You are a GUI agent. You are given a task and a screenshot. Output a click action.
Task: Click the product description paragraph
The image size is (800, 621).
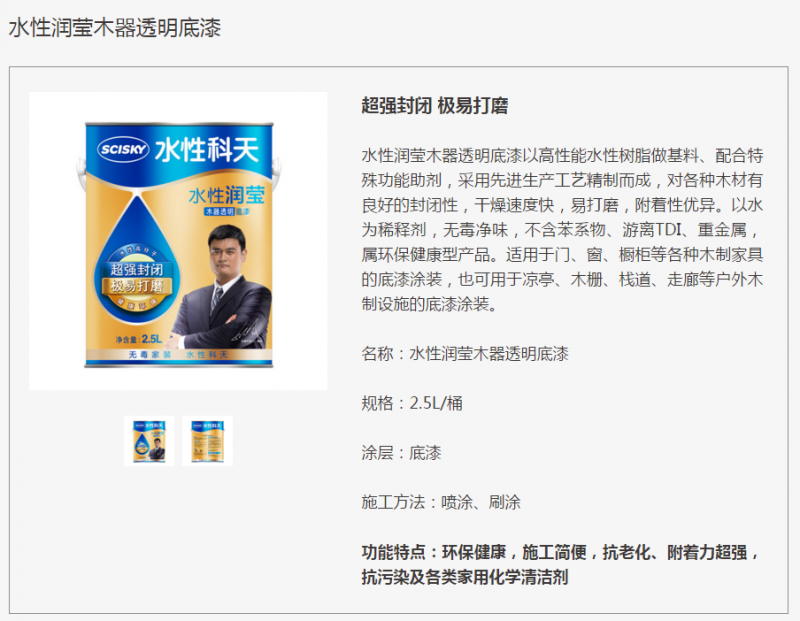point(562,230)
